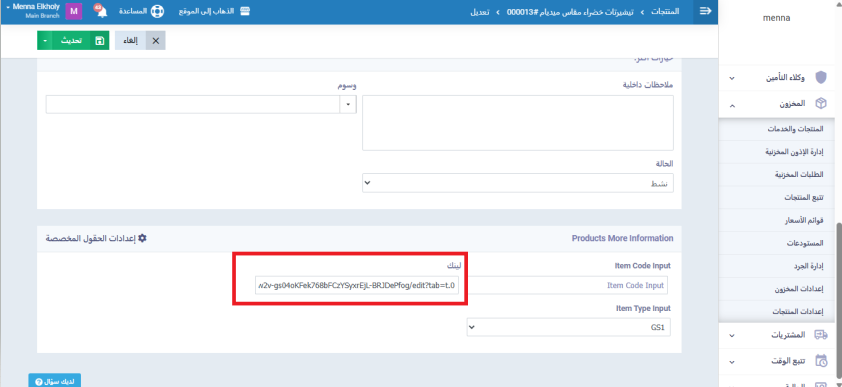Viewport: 842px width, 387px height.
Task: Click the المنتجات breadcrumb link
Action: [665, 11]
